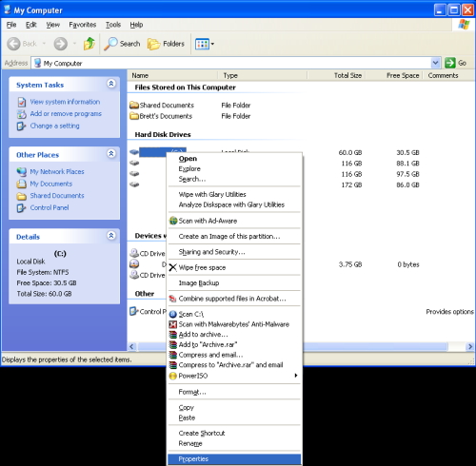Select the Control Panel icon under Other
Screen dimensions: 476x466
point(134,311)
